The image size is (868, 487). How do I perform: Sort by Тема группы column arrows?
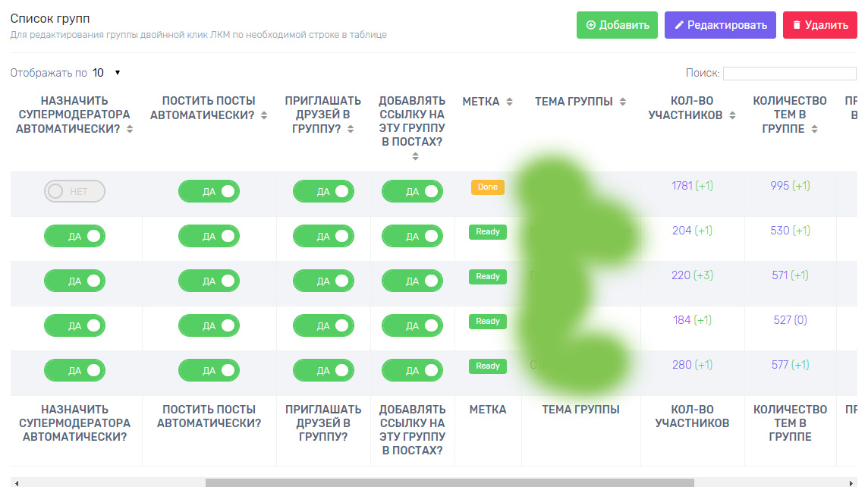coord(622,102)
